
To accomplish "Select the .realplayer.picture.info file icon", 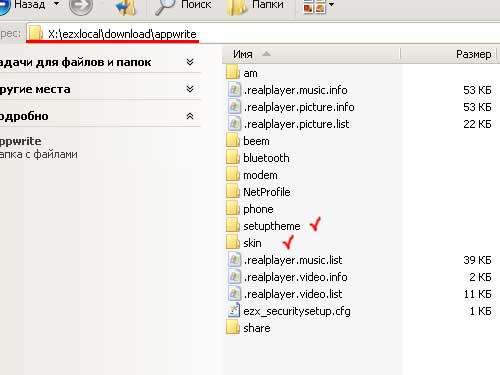I will 234,107.
